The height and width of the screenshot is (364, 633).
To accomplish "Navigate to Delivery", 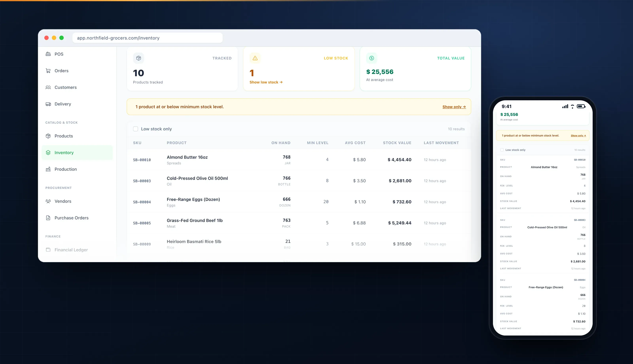I will click(77, 104).
